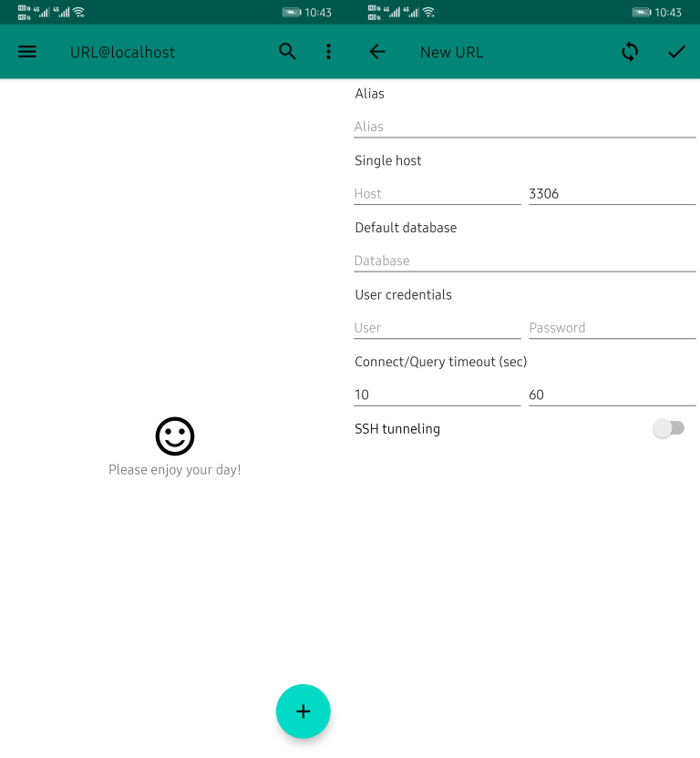Edit connect timeout value 10

[x=437, y=395]
